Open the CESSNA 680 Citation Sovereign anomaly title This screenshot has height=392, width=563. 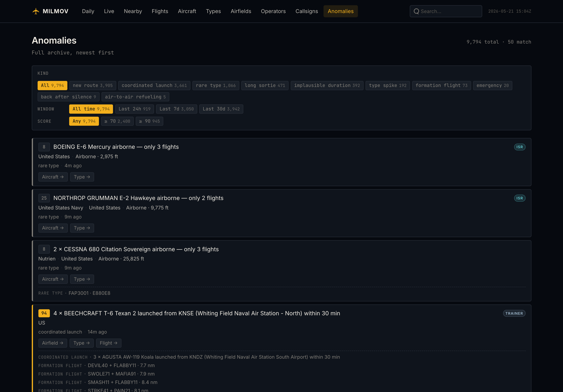(136, 249)
